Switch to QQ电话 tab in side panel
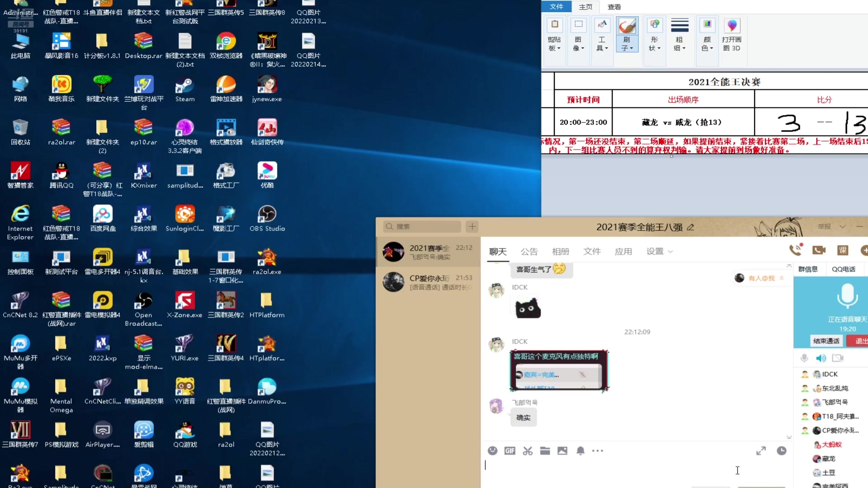Screen dimensions: 868x488 [x=844, y=269]
